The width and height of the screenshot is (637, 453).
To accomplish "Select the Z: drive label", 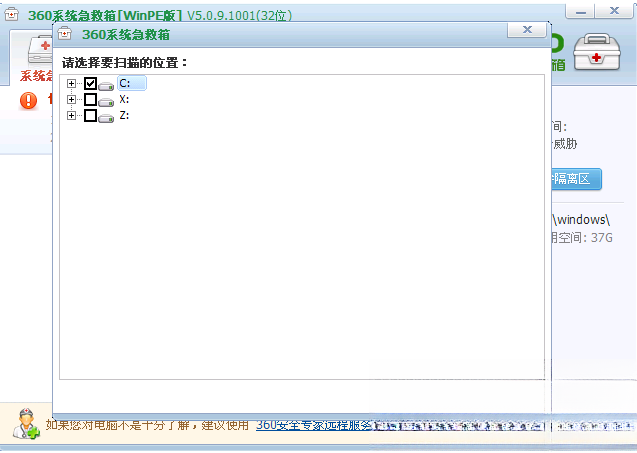I will tap(124, 115).
